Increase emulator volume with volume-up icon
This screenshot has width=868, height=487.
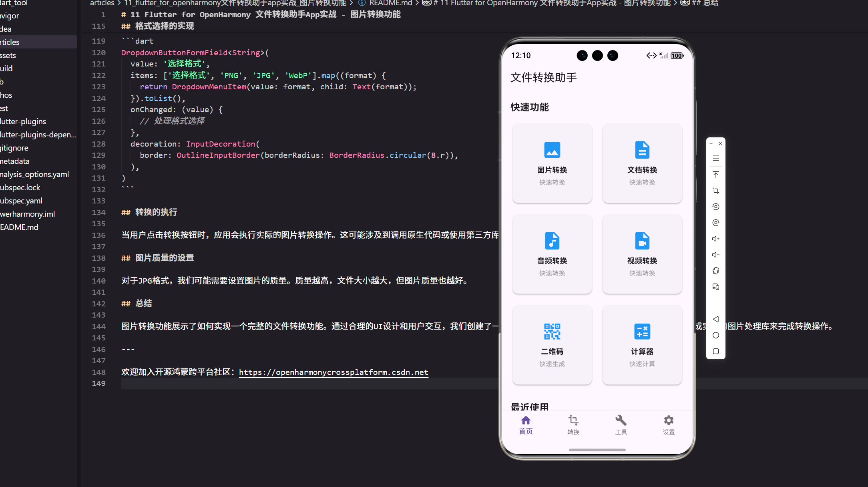pos(716,239)
